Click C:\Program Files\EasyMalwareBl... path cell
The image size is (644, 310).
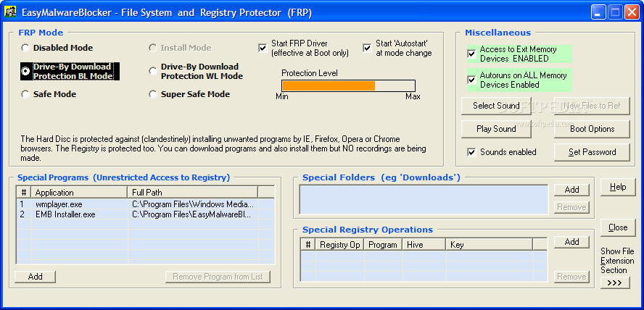click(191, 214)
